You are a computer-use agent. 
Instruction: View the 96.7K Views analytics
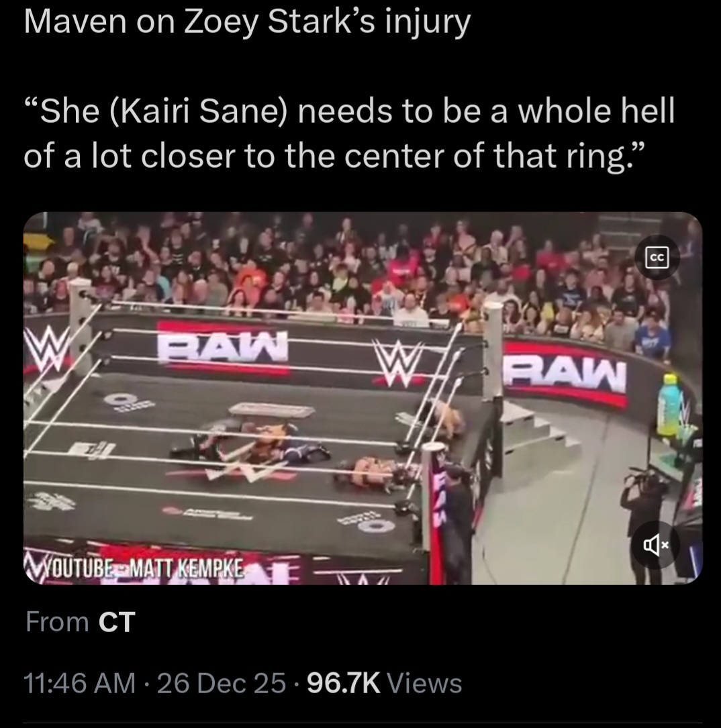[385, 683]
